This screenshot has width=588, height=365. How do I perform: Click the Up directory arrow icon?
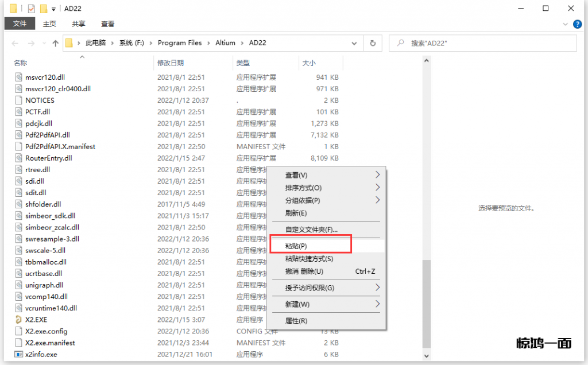coord(55,43)
